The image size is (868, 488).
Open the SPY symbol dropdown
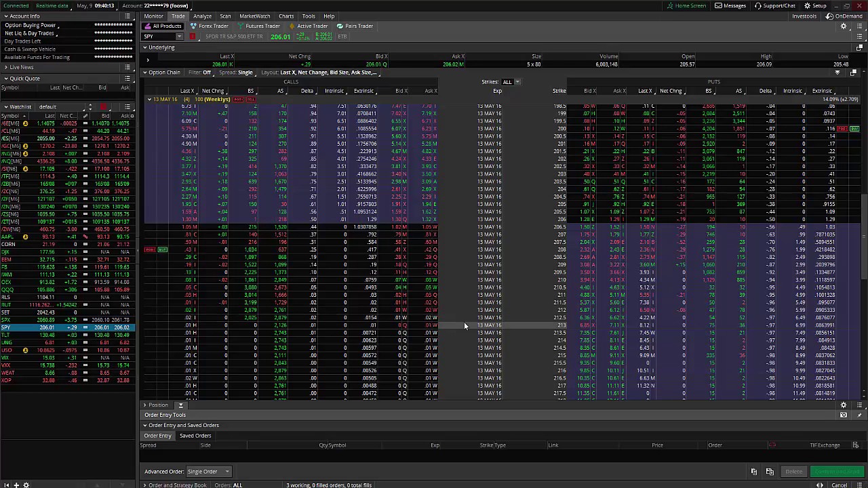pyautogui.click(x=180, y=37)
